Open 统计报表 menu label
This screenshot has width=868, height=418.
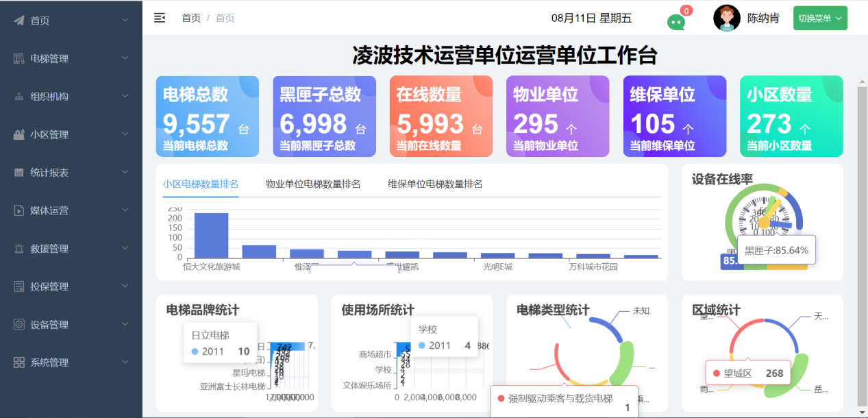click(49, 173)
